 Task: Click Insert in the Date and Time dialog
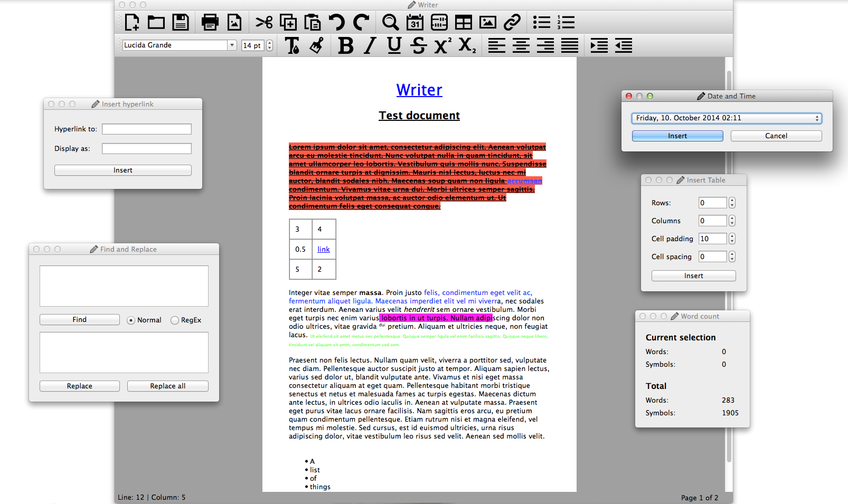pyautogui.click(x=677, y=136)
